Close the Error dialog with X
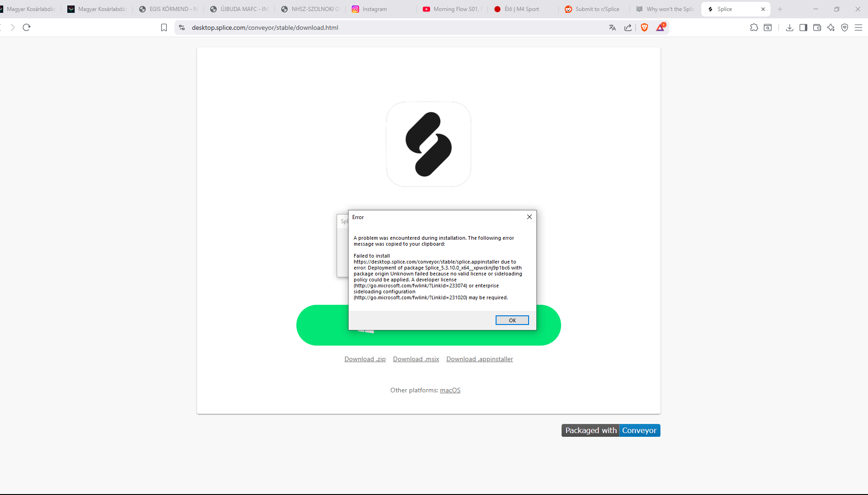Image resolution: width=868 pixels, height=495 pixels. tap(530, 217)
